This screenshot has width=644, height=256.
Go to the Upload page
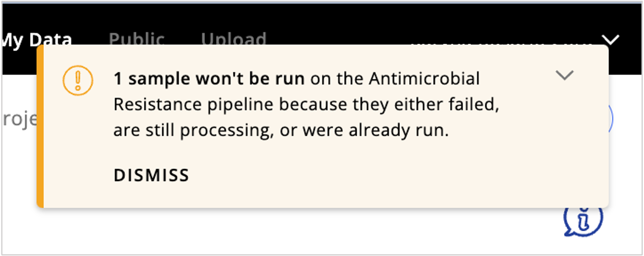[233, 38]
